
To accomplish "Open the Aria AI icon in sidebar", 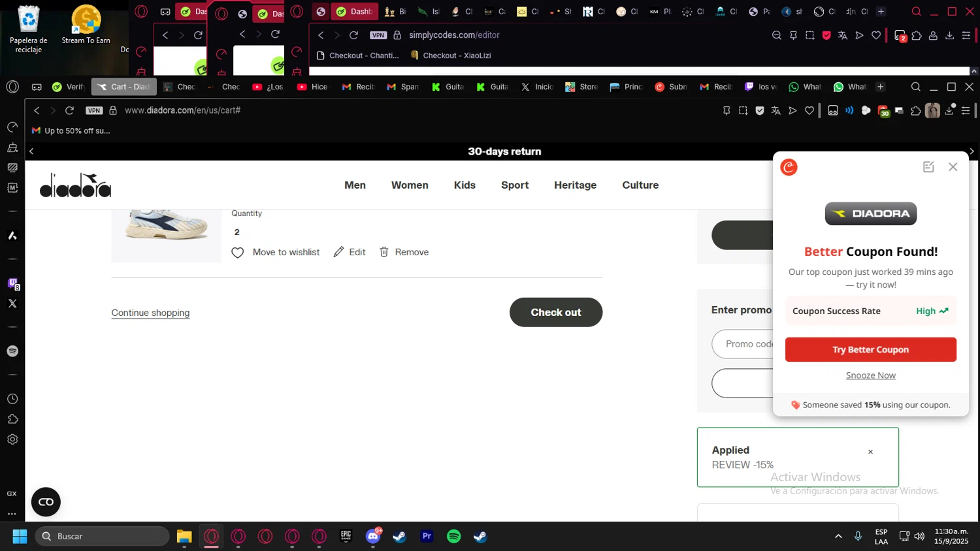I will (12, 236).
